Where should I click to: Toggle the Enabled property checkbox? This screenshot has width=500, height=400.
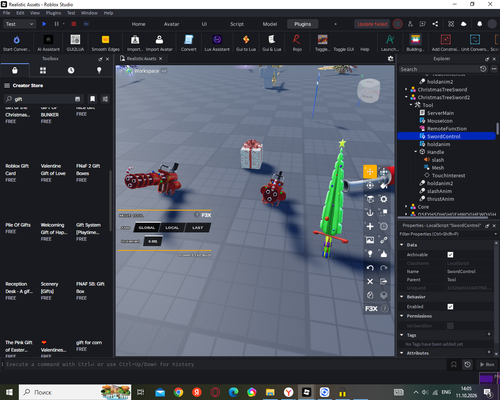[450, 307]
